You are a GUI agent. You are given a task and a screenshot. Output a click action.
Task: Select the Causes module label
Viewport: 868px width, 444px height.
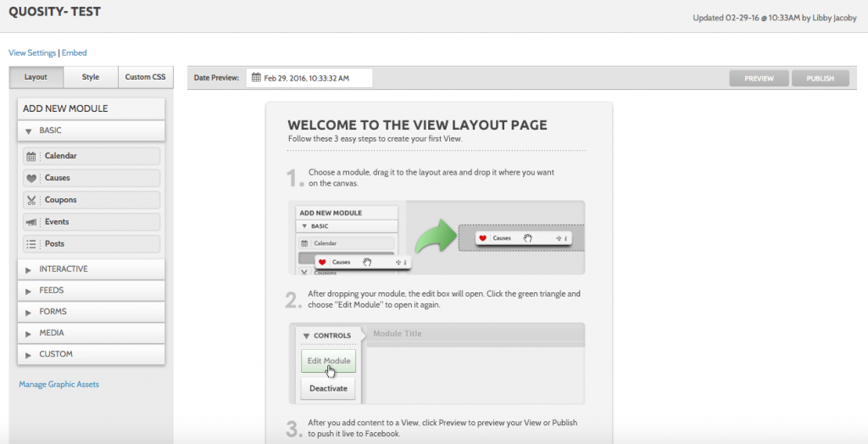58,178
